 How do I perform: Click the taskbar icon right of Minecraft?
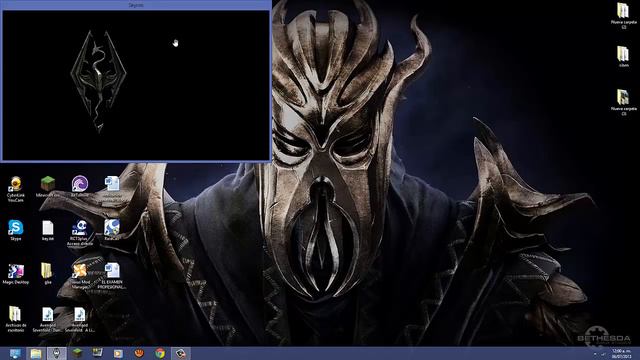(x=98, y=353)
